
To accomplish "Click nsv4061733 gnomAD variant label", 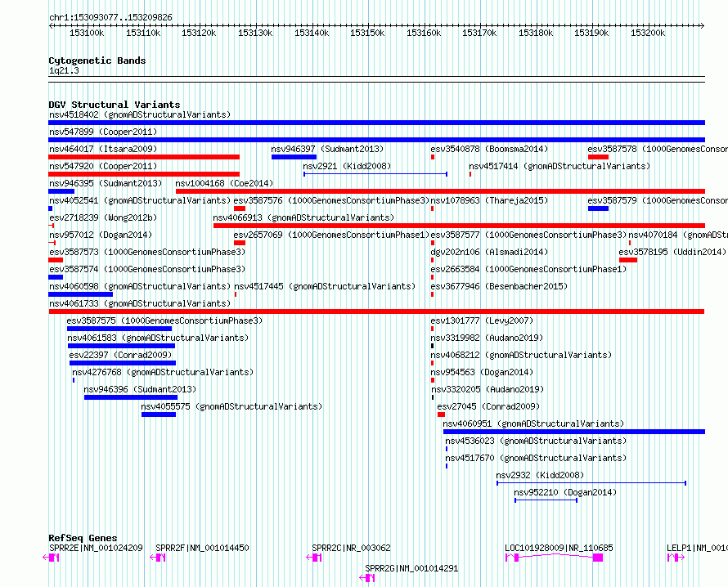I will (x=140, y=303).
